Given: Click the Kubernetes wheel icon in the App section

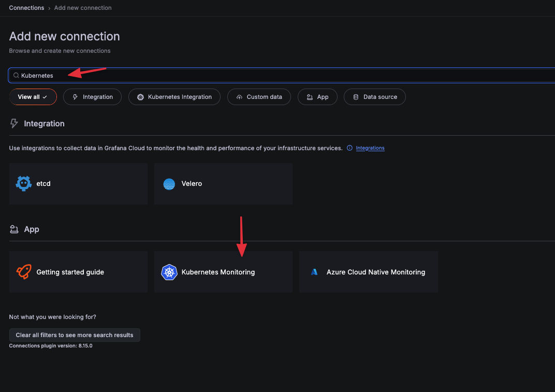Looking at the screenshot, I should pos(169,272).
